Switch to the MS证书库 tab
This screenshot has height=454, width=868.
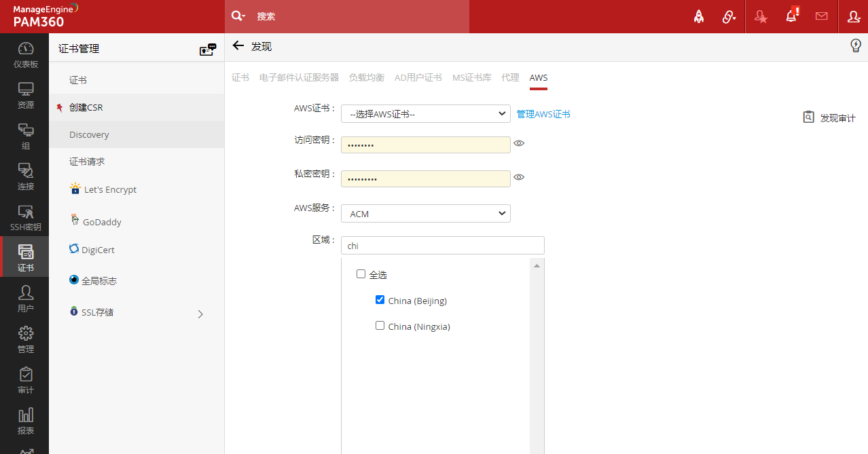pyautogui.click(x=472, y=77)
